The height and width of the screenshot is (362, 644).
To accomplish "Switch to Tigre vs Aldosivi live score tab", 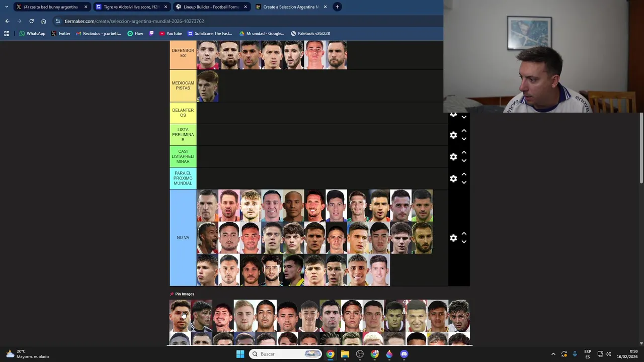I will click(x=132, y=7).
